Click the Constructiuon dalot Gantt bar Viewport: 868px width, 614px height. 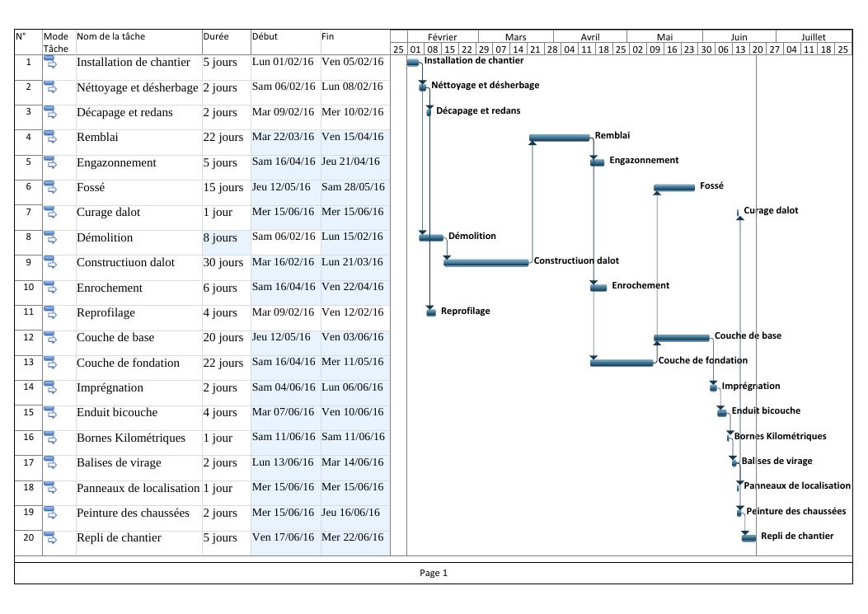[486, 263]
